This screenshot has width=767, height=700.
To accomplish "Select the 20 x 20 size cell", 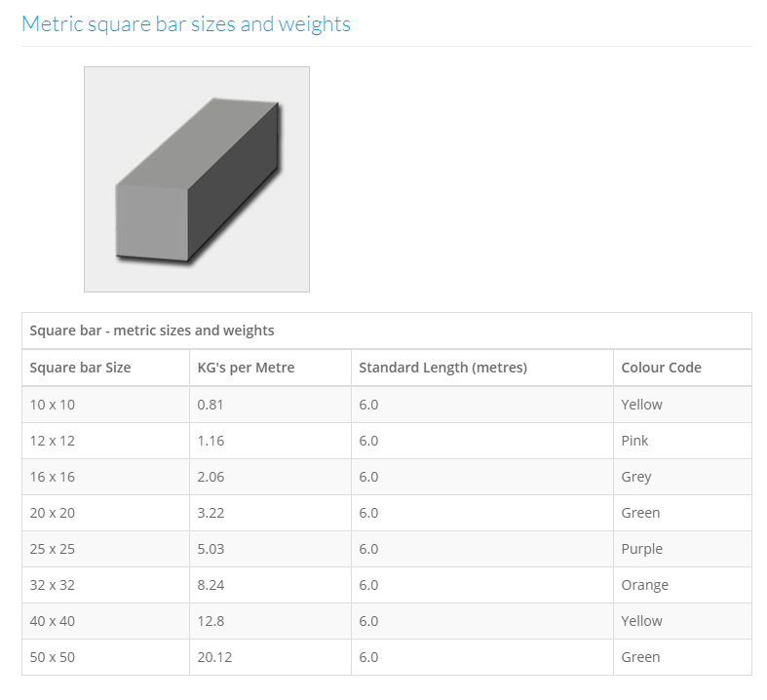I will 53,513.
